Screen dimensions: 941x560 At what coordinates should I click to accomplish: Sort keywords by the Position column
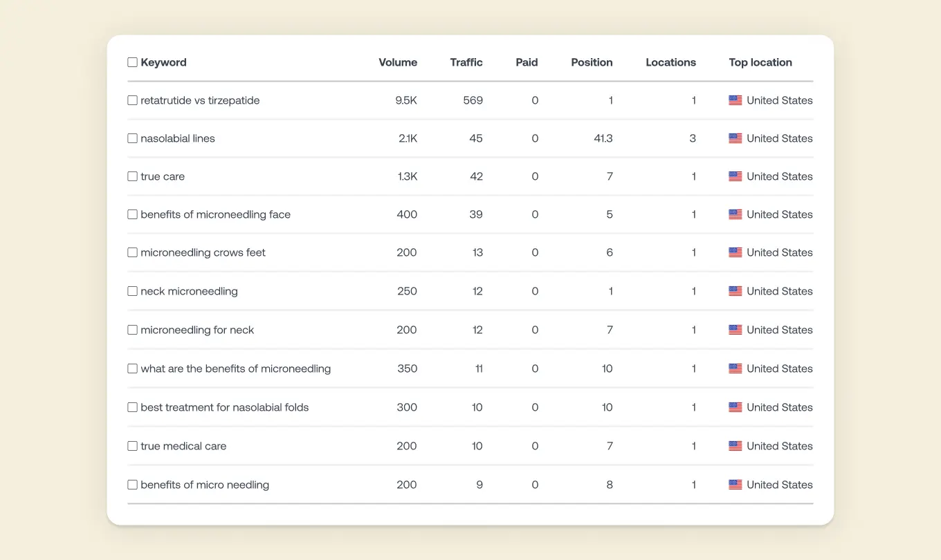point(592,62)
